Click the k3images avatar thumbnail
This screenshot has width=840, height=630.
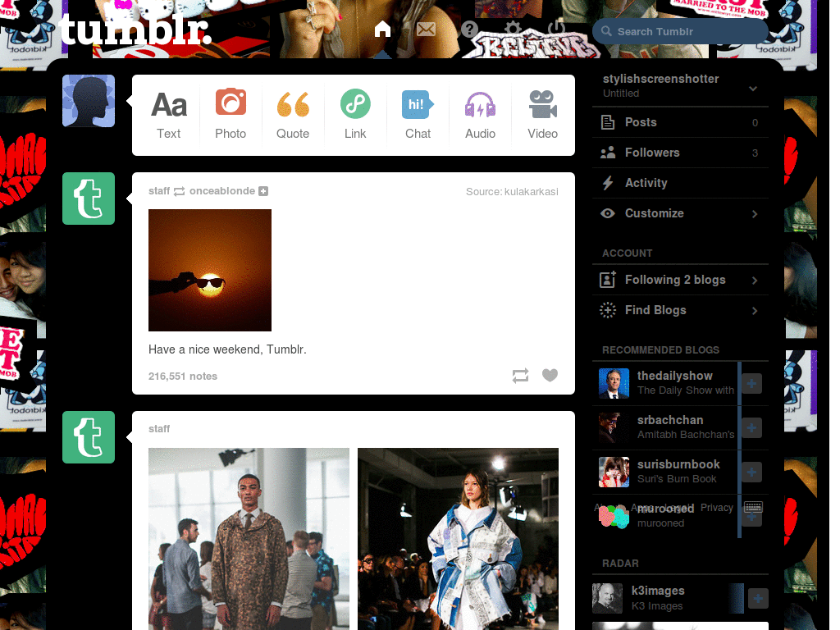tap(608, 598)
